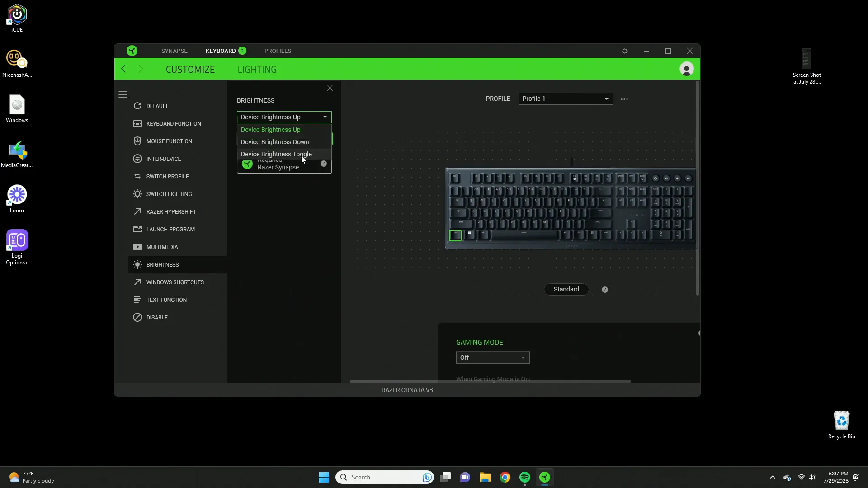
Task: Select the Default function option
Action: tap(177, 106)
